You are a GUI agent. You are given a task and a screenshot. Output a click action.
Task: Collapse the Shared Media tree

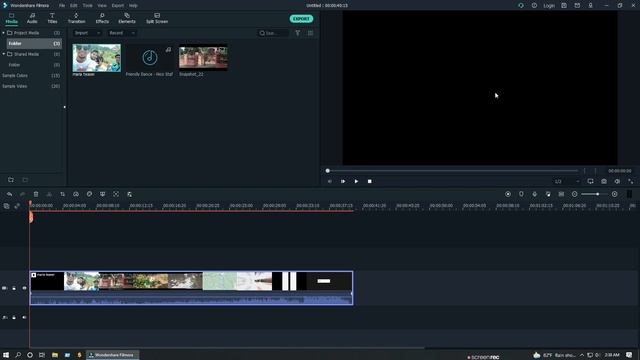(x=4, y=54)
